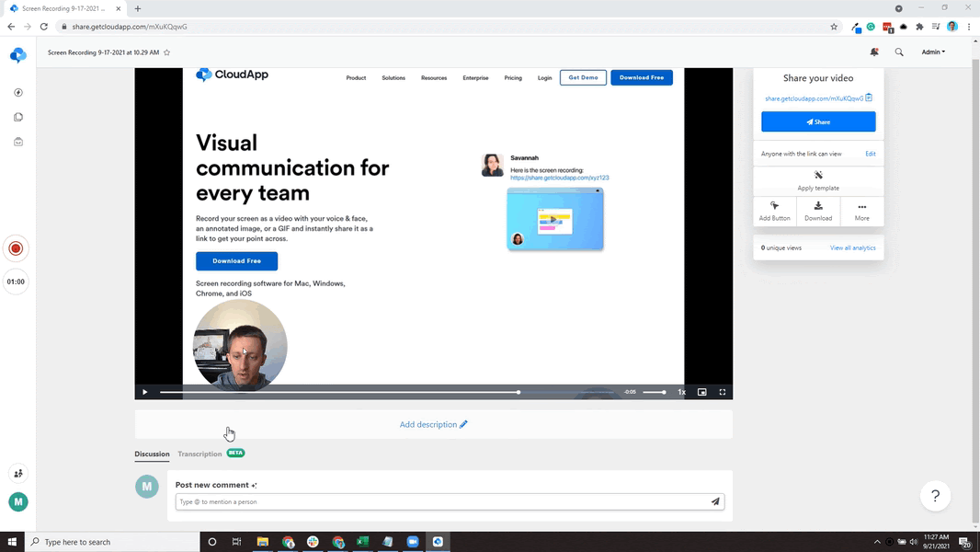Click the CloudApp logo in sidebar
This screenshot has height=552, width=980.
(x=18, y=55)
